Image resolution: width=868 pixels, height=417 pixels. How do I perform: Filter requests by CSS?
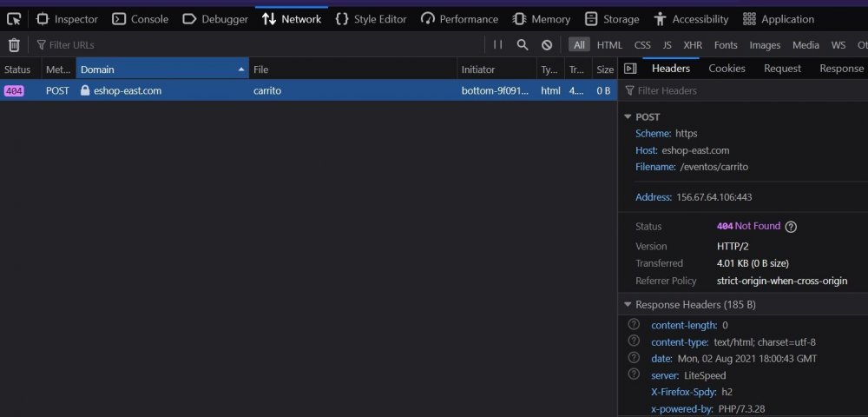click(x=642, y=45)
